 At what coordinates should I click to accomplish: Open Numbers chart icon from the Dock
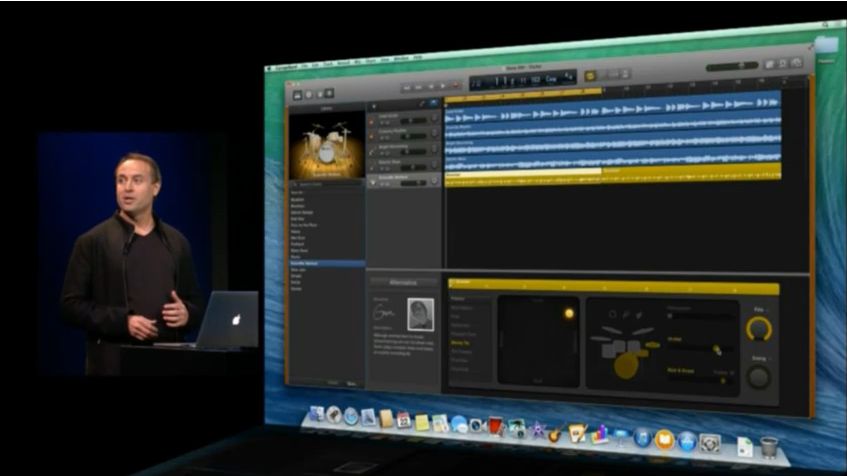[600, 434]
